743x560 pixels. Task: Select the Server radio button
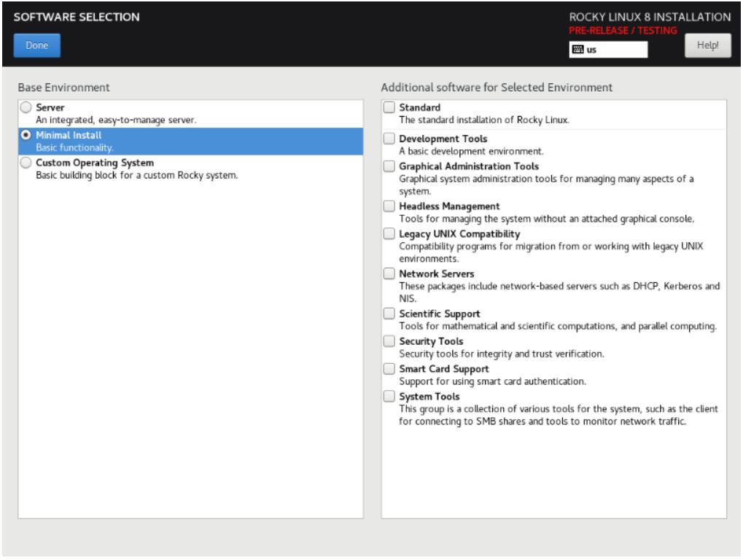[26, 107]
